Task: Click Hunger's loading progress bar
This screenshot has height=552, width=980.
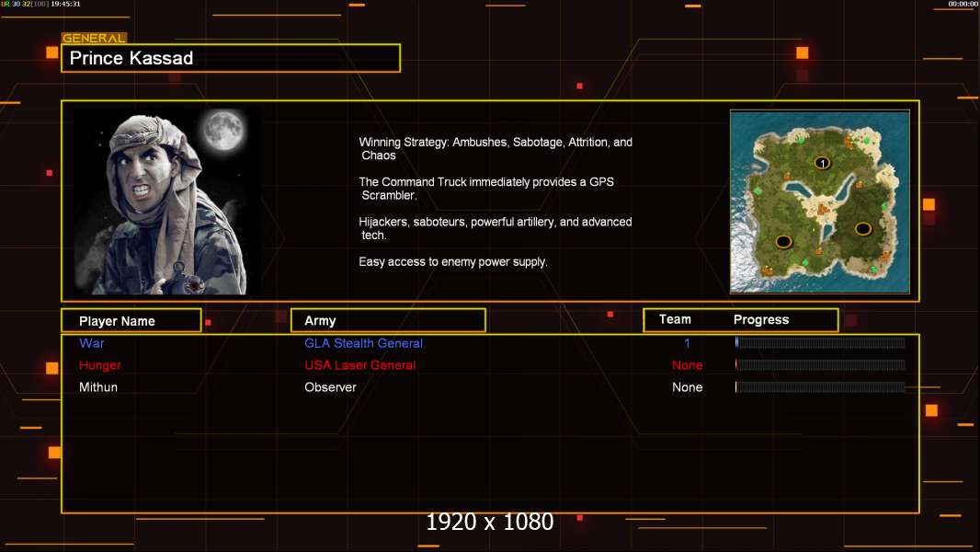Action: tap(820, 364)
